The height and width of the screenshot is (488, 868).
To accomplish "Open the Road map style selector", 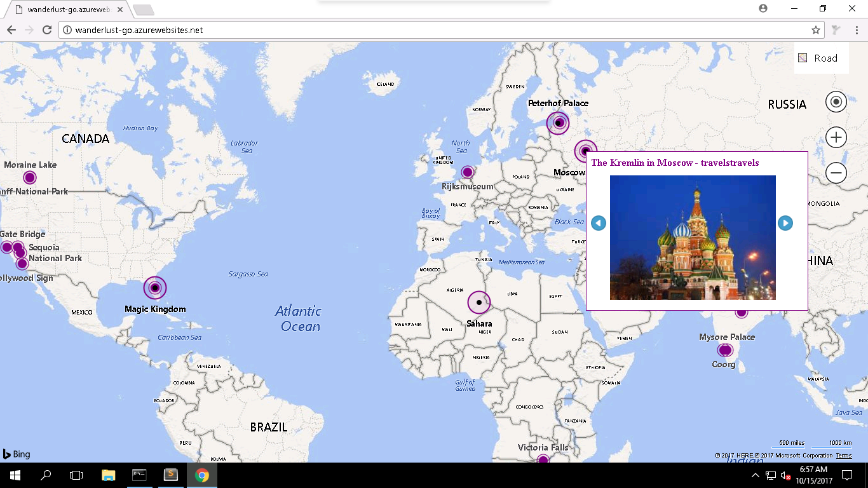I will (x=821, y=58).
